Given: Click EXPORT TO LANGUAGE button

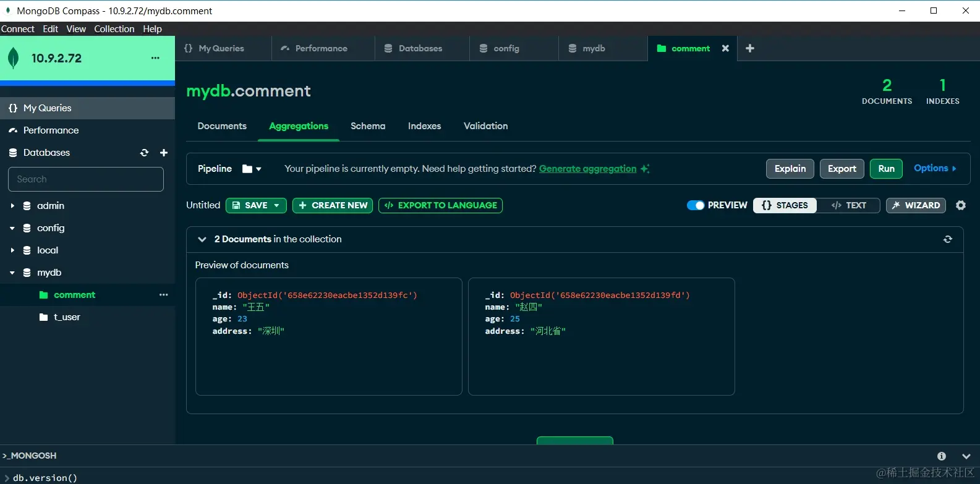Looking at the screenshot, I should (x=440, y=205).
